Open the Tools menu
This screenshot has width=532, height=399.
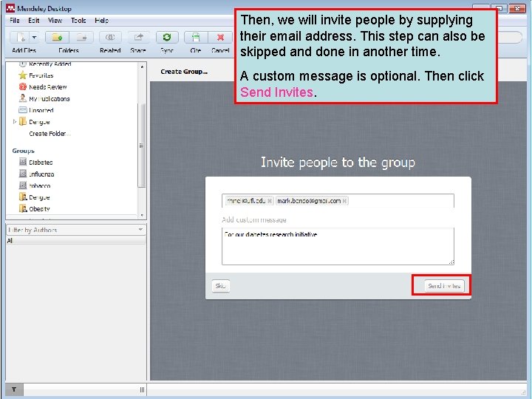coord(78,21)
